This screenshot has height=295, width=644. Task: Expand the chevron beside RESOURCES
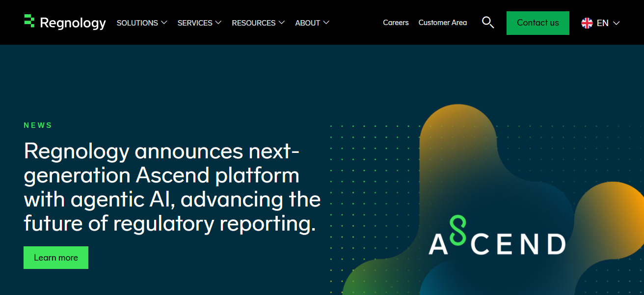tap(282, 23)
